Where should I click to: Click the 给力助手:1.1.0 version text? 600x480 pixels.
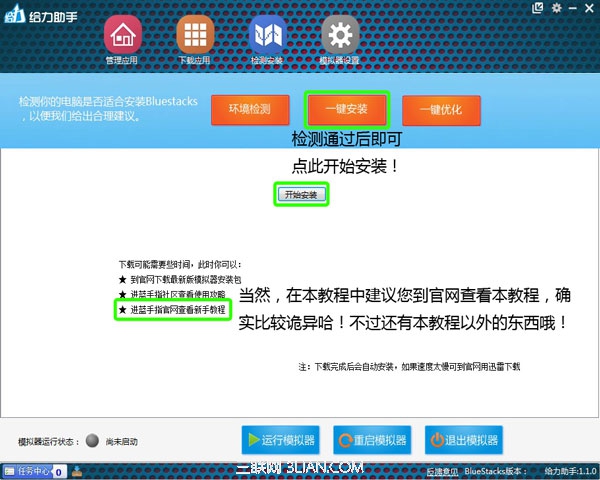(570, 471)
